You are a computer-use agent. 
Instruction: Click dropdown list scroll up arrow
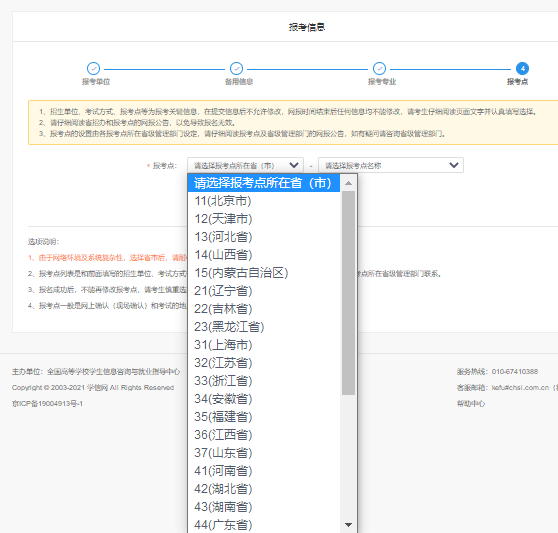point(348,183)
